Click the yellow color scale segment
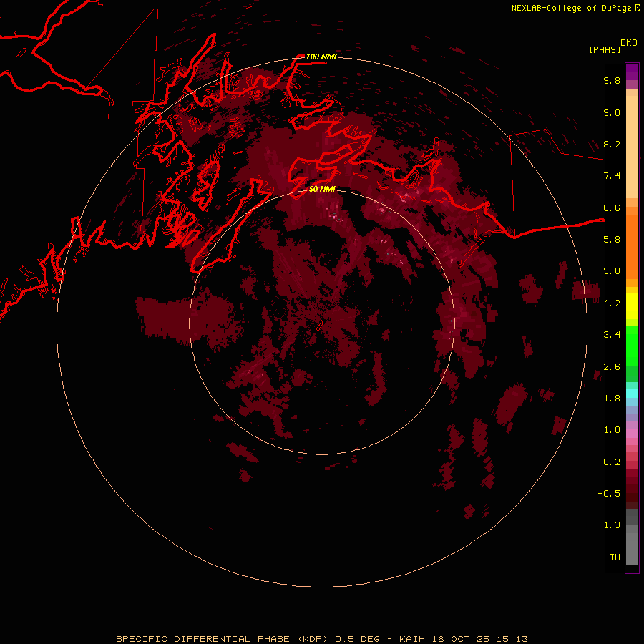The image size is (644, 644). coord(632,306)
